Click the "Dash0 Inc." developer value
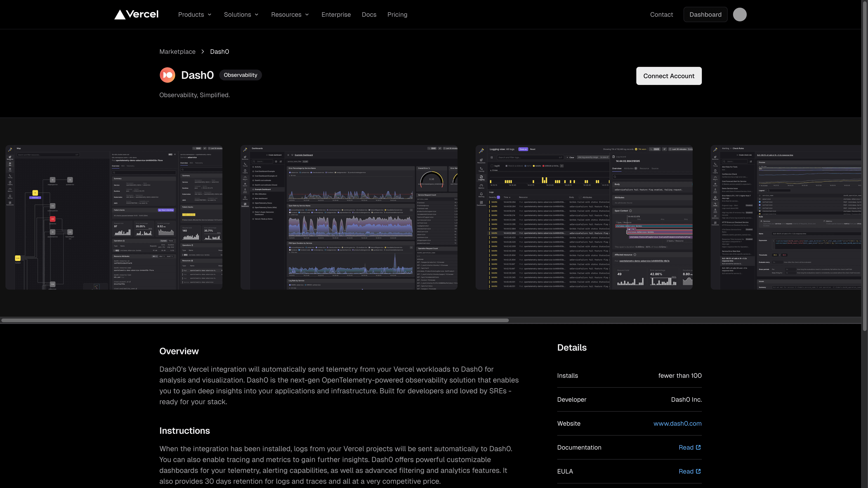 tap(686, 399)
